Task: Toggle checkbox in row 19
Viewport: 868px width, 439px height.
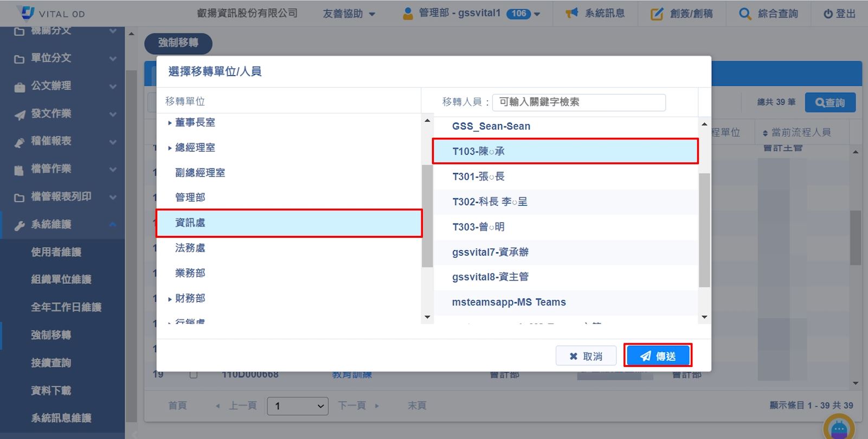Action: click(194, 374)
